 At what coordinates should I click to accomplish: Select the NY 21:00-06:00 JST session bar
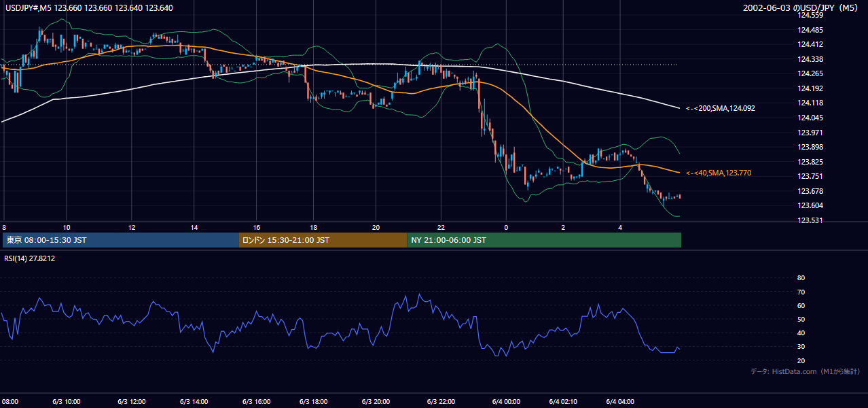(x=544, y=240)
